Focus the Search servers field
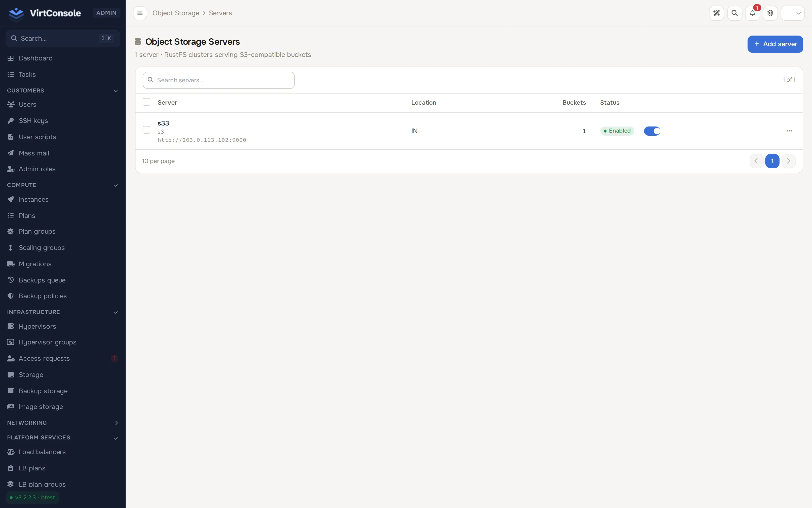Image resolution: width=812 pixels, height=508 pixels. point(219,80)
